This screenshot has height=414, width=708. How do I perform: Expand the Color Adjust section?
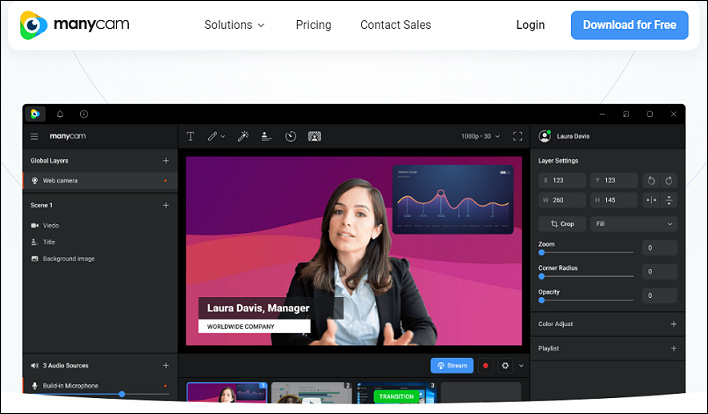point(673,324)
